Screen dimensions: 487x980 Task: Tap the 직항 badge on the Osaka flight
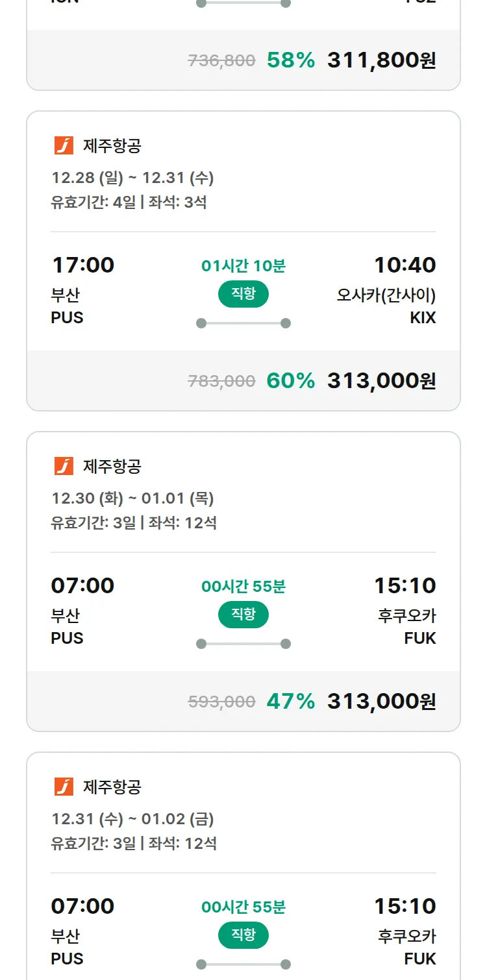coord(243,294)
